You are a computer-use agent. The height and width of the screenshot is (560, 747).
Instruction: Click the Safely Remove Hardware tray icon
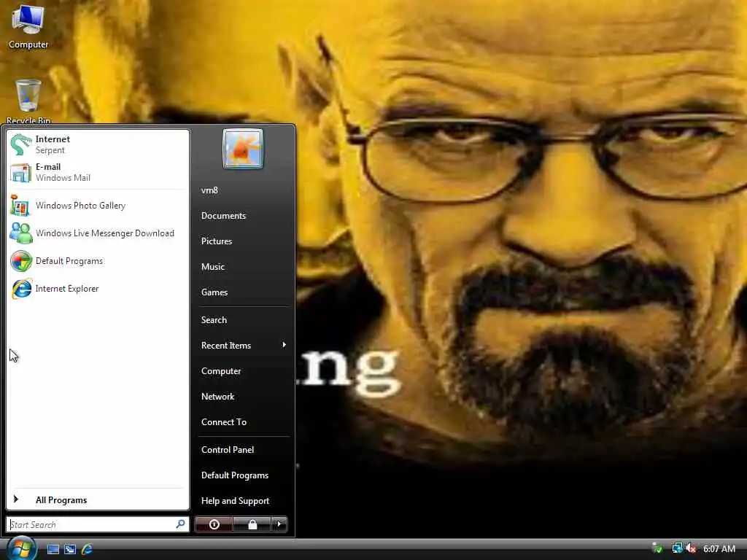[x=657, y=548]
